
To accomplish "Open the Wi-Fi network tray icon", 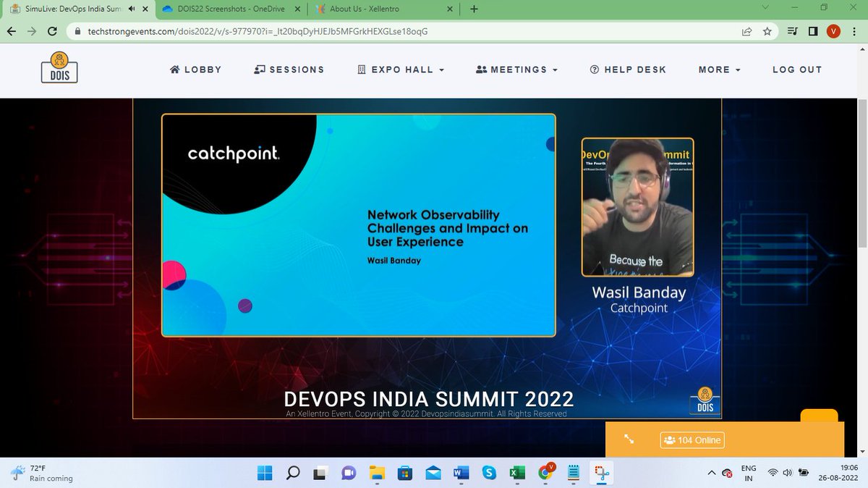I will point(773,473).
